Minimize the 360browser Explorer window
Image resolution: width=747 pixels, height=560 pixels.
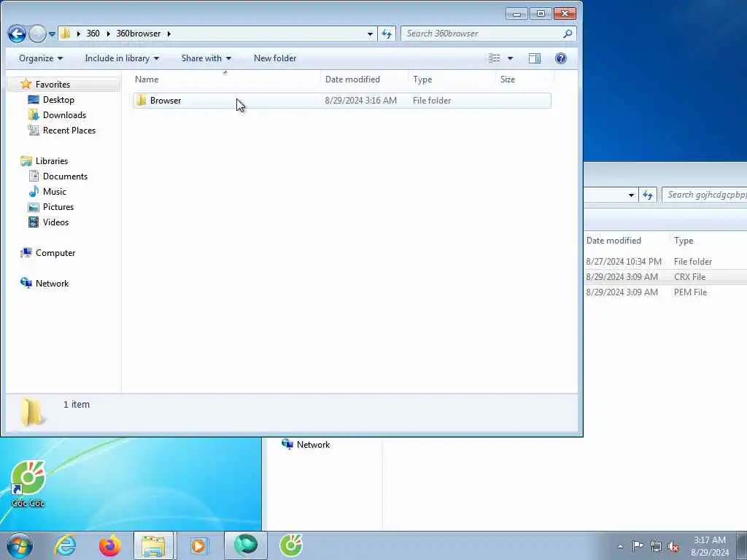click(x=516, y=14)
